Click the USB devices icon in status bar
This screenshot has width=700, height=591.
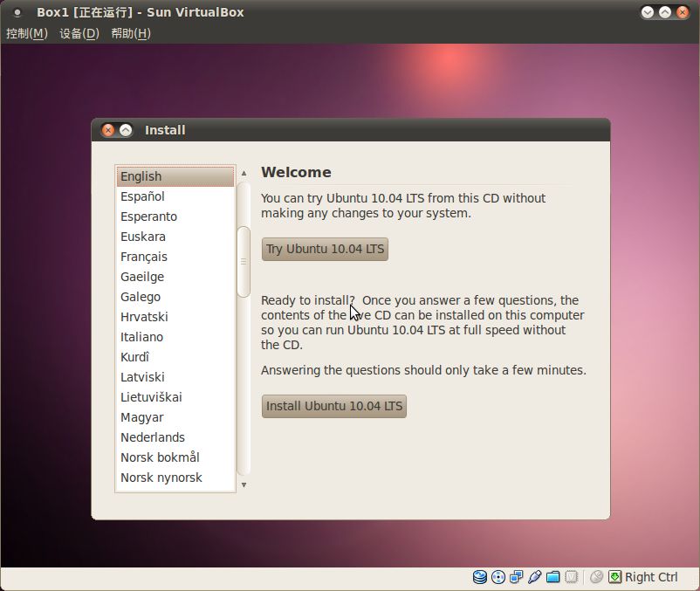(534, 577)
